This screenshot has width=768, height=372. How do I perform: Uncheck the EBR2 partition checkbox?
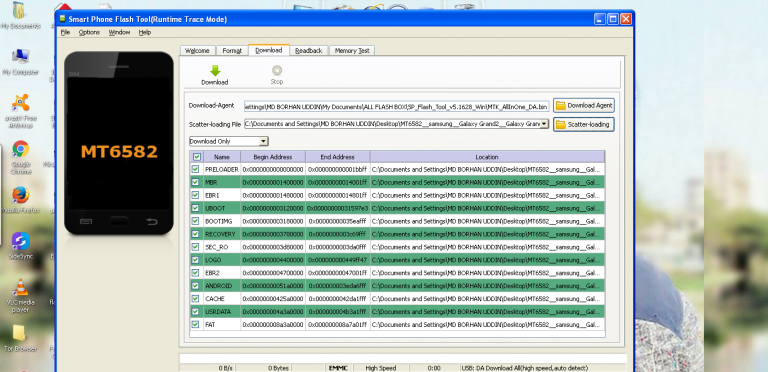click(195, 273)
